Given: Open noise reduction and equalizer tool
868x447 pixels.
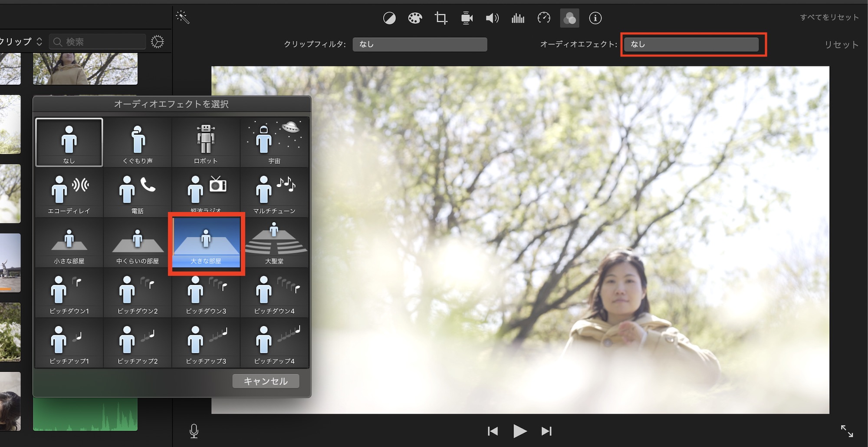Looking at the screenshot, I should coord(518,18).
